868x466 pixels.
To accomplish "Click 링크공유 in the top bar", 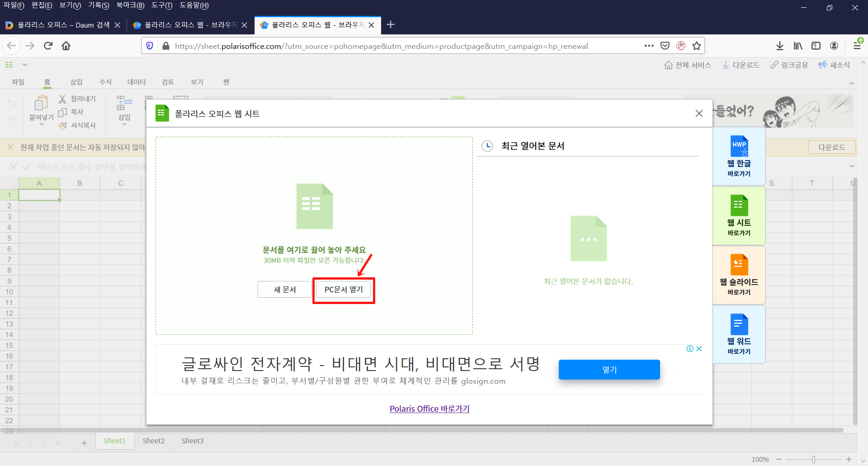I will click(x=789, y=65).
